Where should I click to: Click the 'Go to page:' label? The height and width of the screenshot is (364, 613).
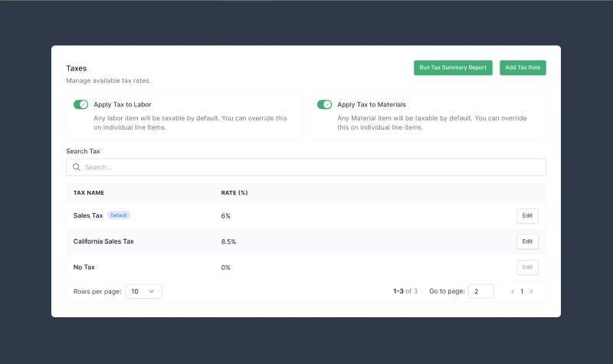(x=447, y=291)
